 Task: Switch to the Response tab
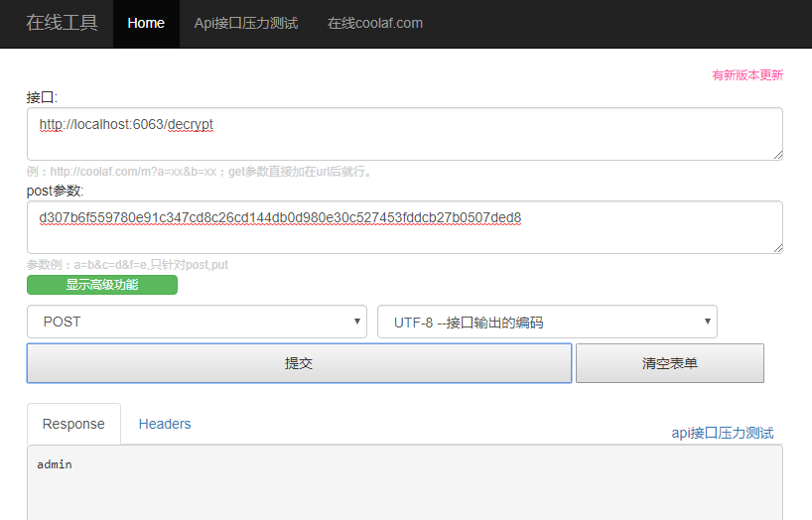coord(73,424)
